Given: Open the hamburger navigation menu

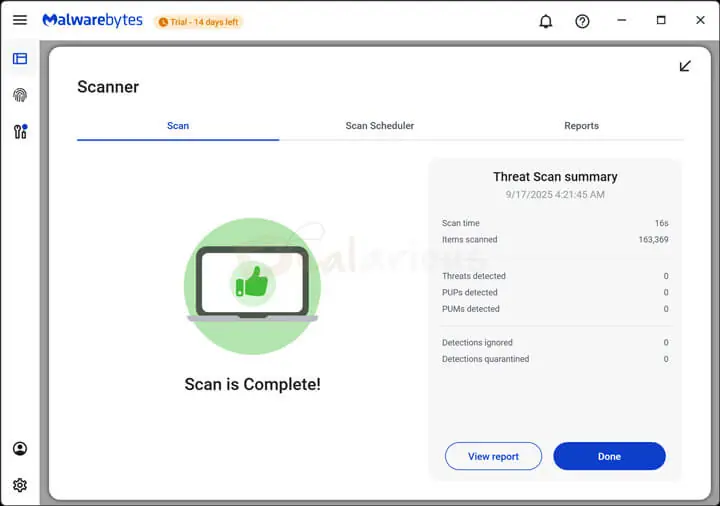Looking at the screenshot, I should tap(20, 21).
